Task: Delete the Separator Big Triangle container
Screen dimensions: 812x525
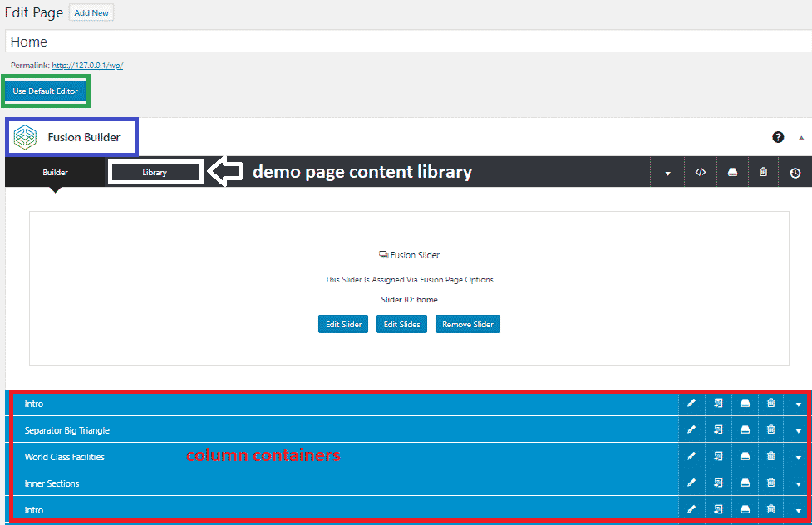Action: (x=771, y=429)
